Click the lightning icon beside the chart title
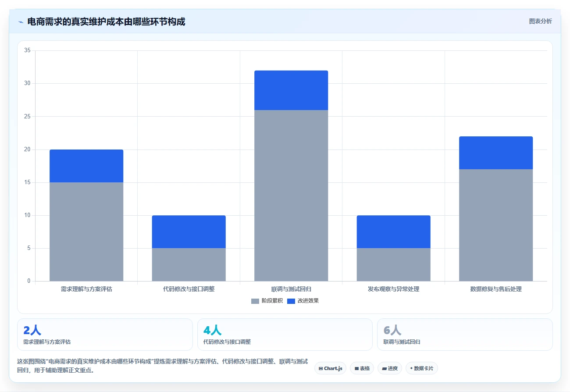 21,21
